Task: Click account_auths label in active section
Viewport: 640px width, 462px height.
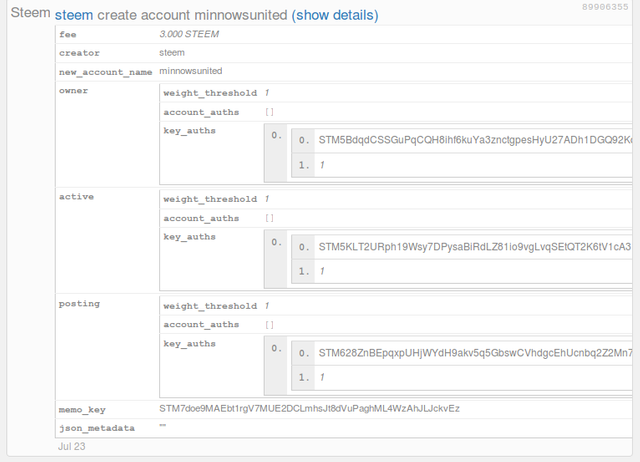Action: (x=201, y=218)
